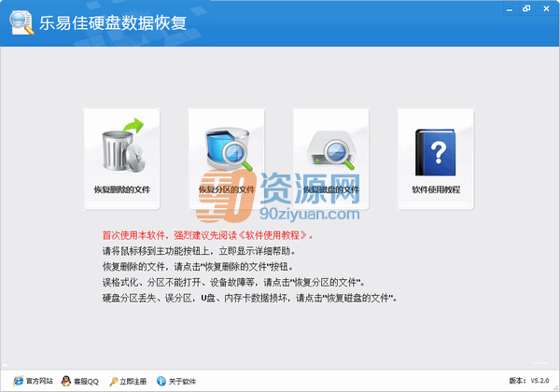Click the 乐易佳硬盘数据恢复 title text
Image resolution: width=560 pixels, height=392 pixels.
113,23
